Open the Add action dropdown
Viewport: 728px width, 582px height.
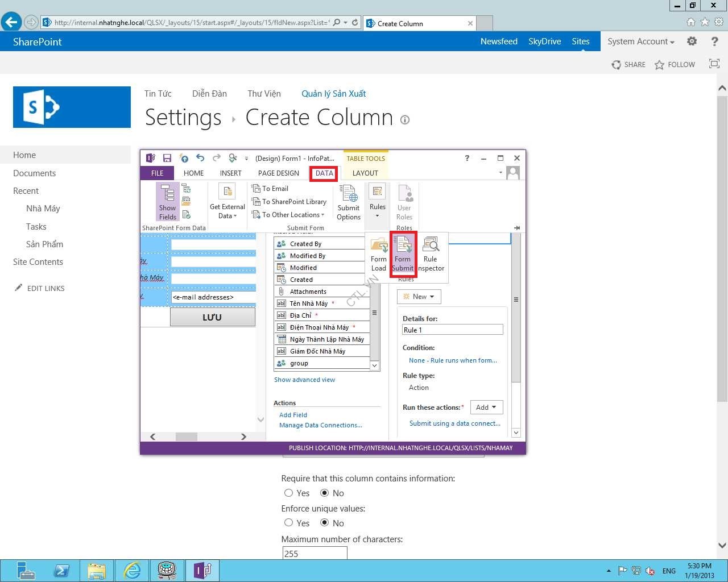point(486,408)
